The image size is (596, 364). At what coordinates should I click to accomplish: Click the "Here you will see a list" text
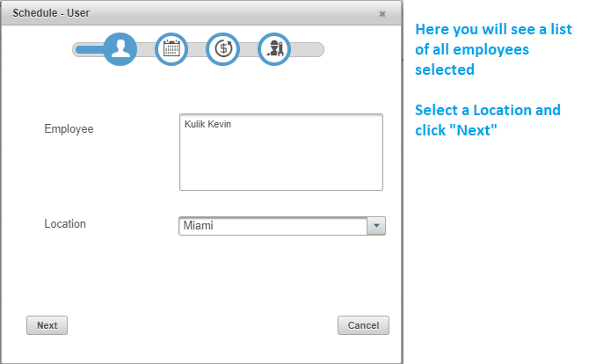coord(493,29)
